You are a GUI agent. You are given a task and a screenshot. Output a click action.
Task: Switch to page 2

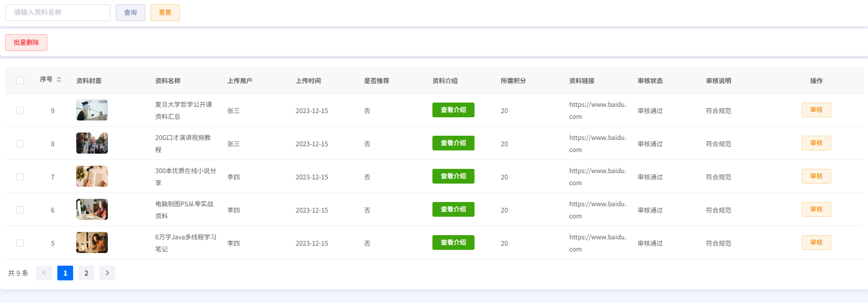coord(86,273)
